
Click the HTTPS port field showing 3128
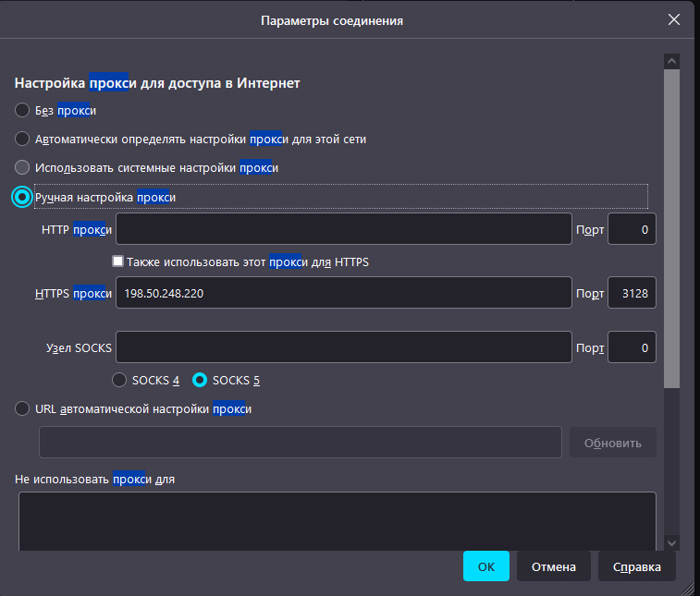click(632, 293)
